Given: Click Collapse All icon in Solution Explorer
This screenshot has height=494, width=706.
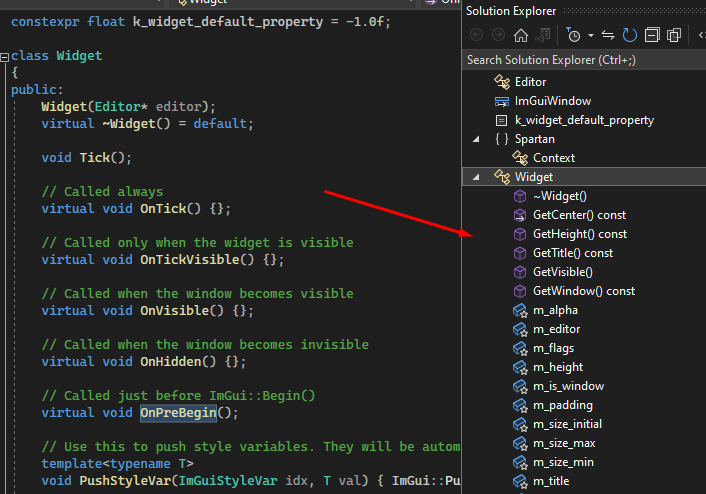Looking at the screenshot, I should (x=652, y=35).
